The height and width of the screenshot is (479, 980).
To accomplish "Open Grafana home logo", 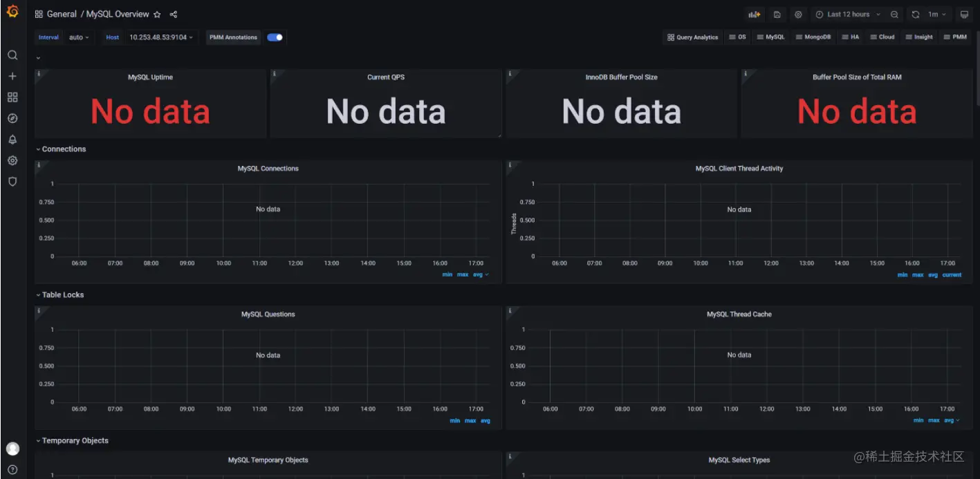I will click(12, 12).
